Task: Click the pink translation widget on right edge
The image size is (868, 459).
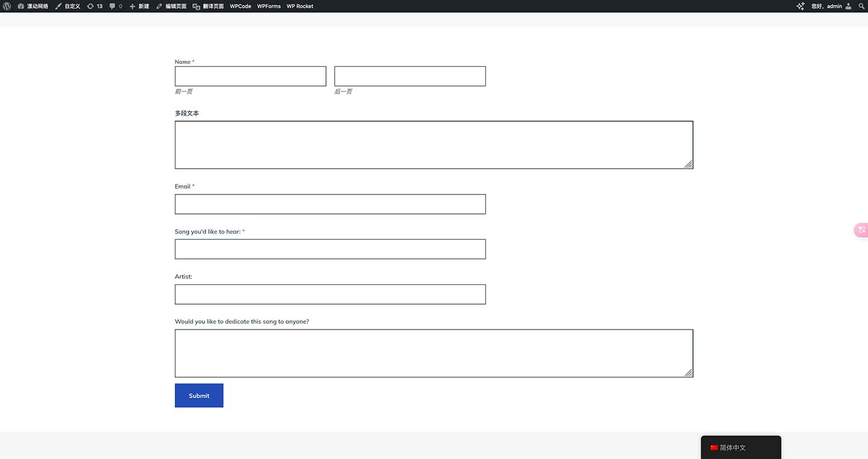Action: click(x=861, y=230)
